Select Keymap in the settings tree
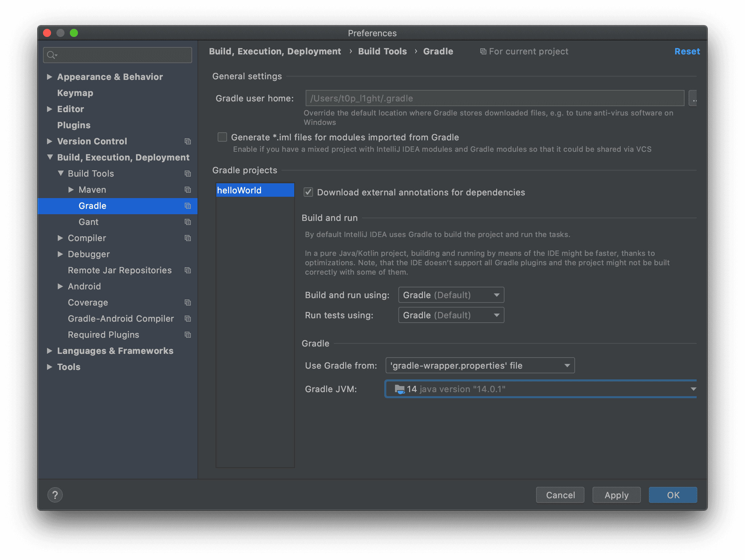The image size is (745, 560). point(75,93)
